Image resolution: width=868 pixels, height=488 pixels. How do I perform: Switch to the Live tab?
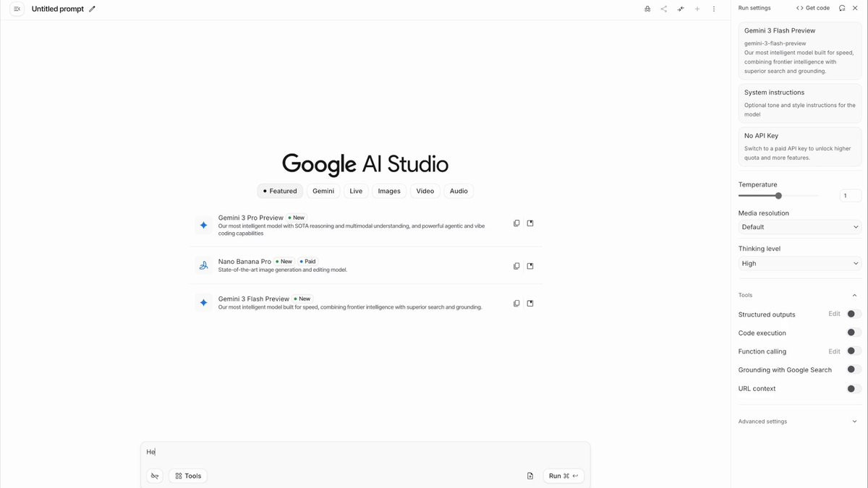356,191
